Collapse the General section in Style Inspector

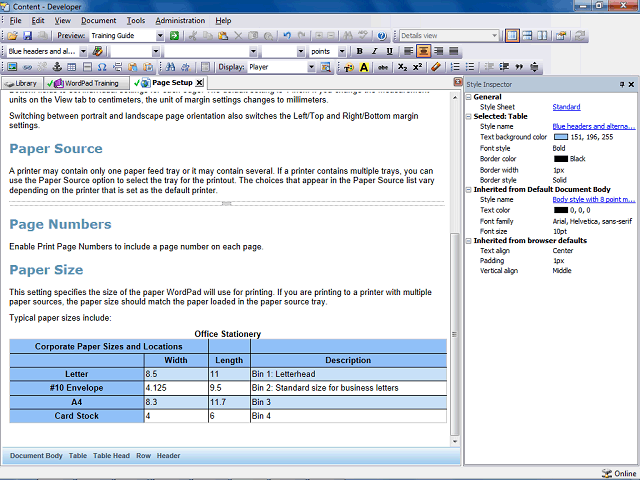pyautogui.click(x=469, y=97)
